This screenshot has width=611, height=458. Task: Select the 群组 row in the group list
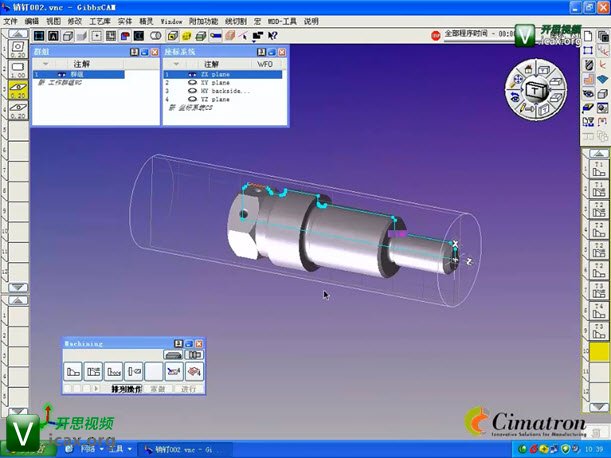pyautogui.click(x=79, y=74)
